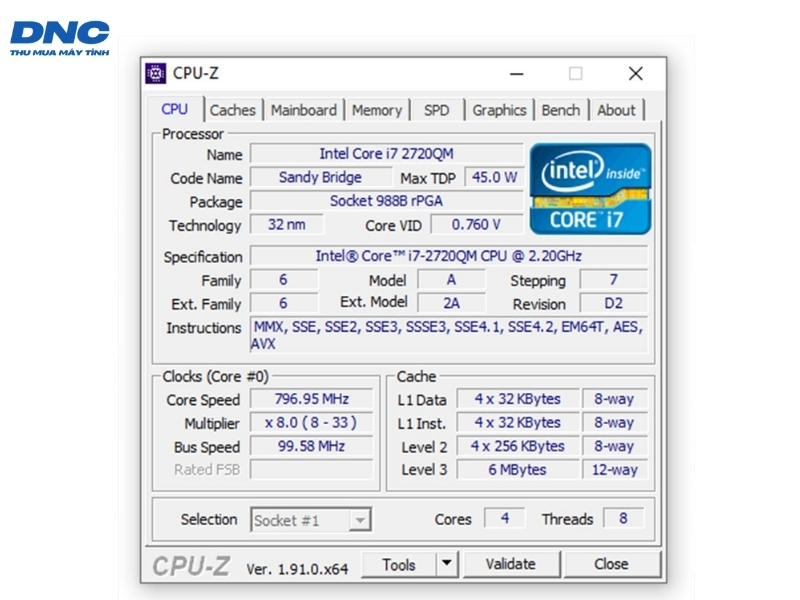Click the Package value Socket 988B rPGA

pos(387,201)
